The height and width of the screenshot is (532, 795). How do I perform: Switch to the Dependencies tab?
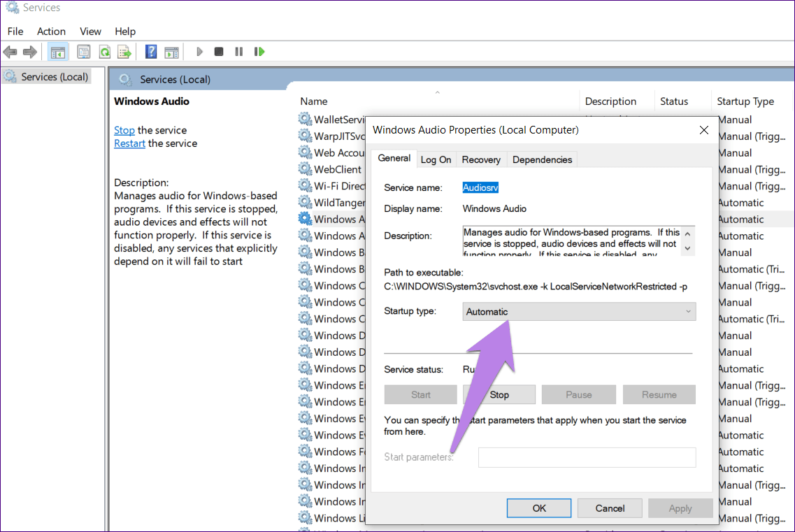point(542,160)
